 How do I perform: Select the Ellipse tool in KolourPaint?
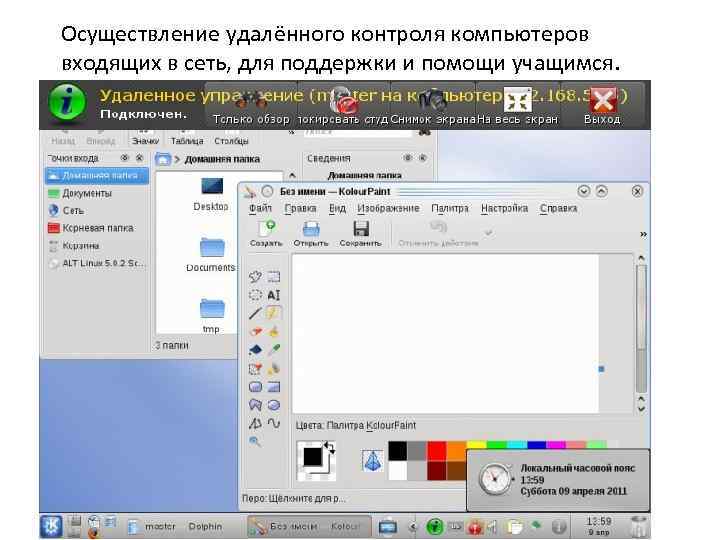274,405
